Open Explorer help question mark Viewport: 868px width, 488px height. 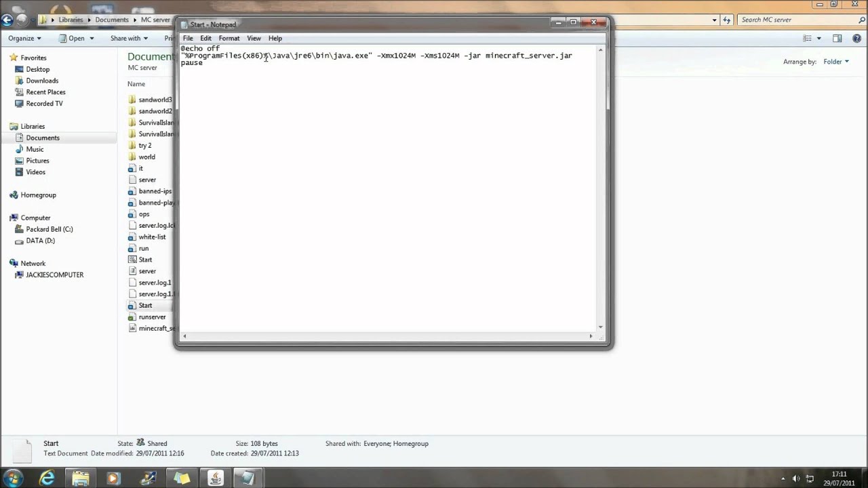856,39
